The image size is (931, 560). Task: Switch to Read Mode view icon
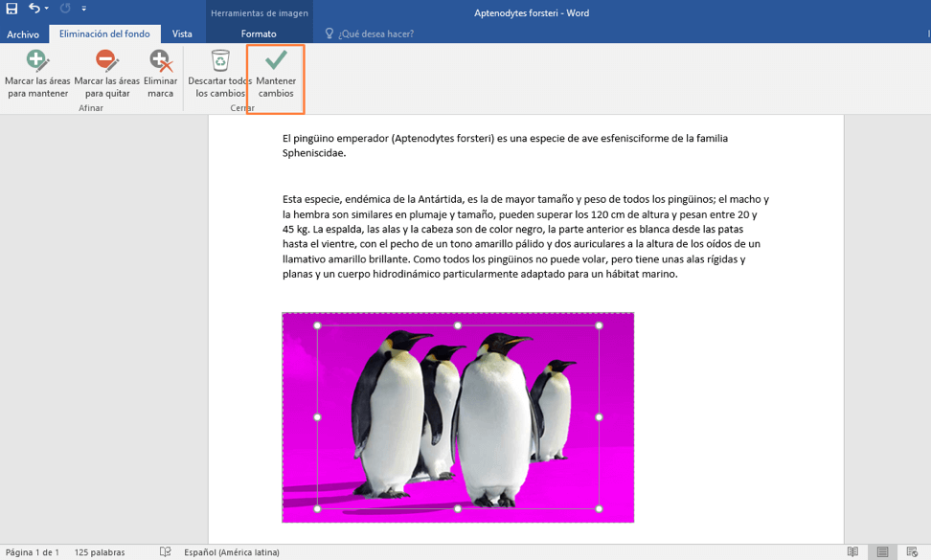[x=852, y=551]
